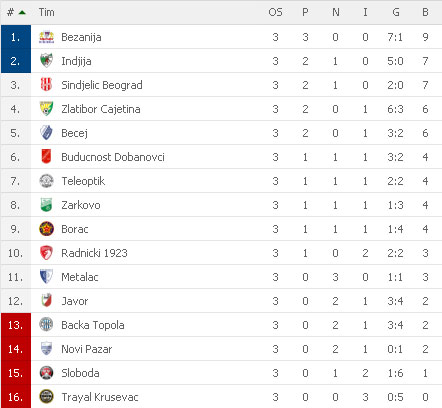Click the Zlatibor Cajetina team logo
The height and width of the screenshot is (408, 442).
(46, 109)
